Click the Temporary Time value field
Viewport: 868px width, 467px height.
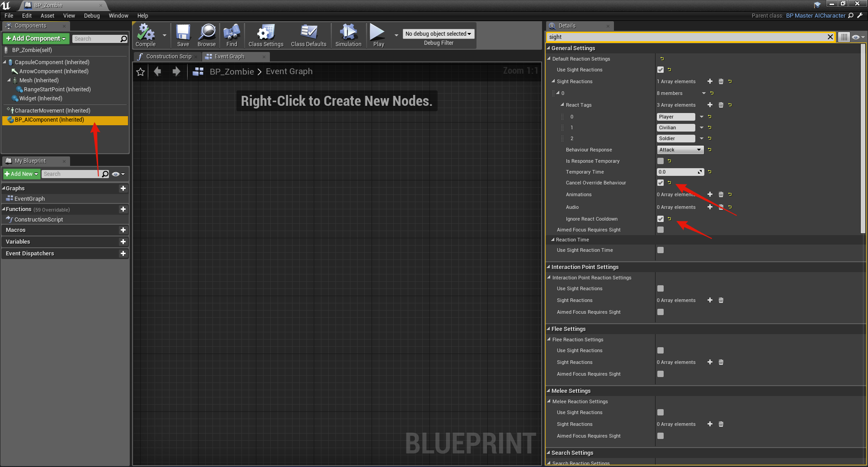(x=677, y=172)
